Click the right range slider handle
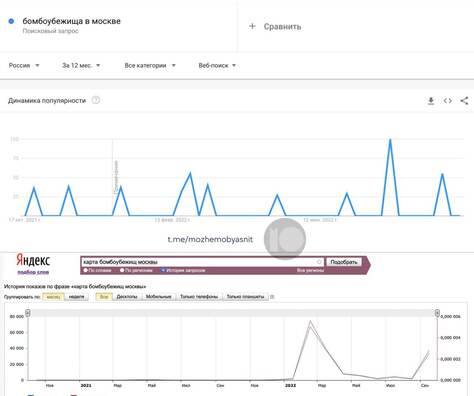This screenshot has height=396, width=474. (x=437, y=313)
